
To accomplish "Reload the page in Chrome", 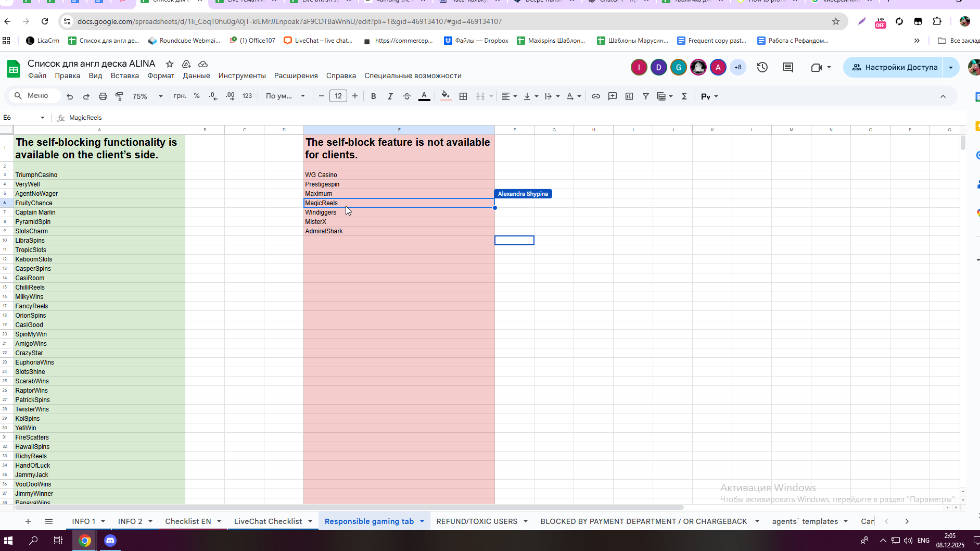I will pyautogui.click(x=45, y=21).
